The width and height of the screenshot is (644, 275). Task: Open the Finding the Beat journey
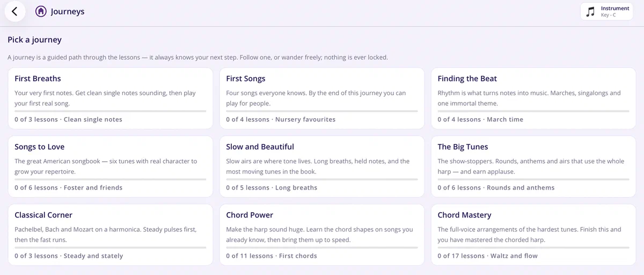click(533, 98)
